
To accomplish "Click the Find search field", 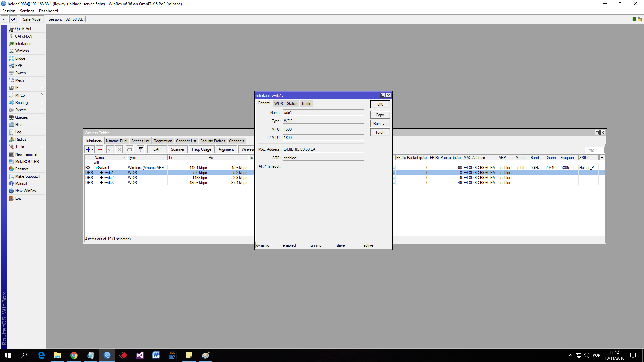I will coord(594,150).
